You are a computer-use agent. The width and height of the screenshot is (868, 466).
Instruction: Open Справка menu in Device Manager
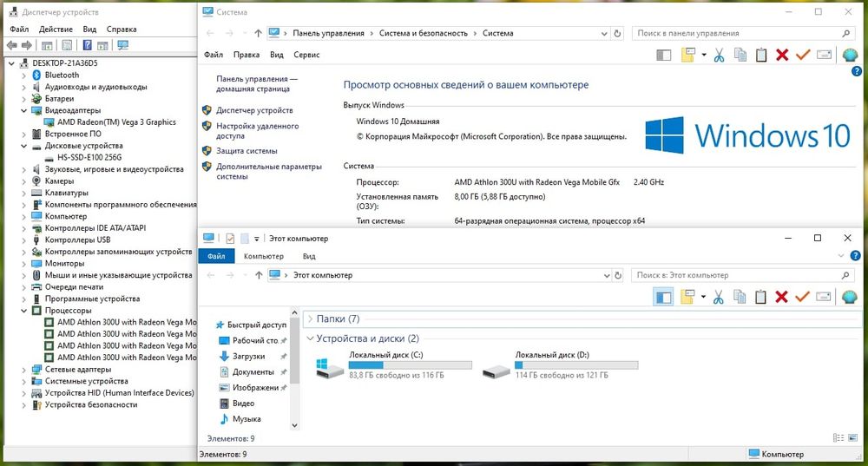[122, 30]
